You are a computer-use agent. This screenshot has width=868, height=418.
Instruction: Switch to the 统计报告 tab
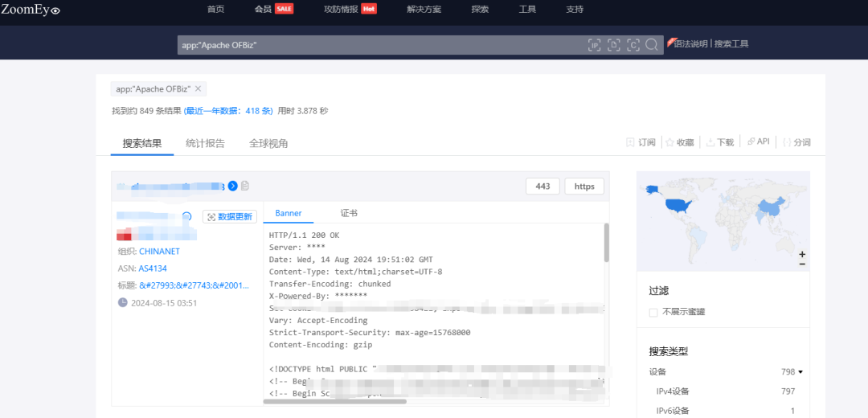click(206, 143)
